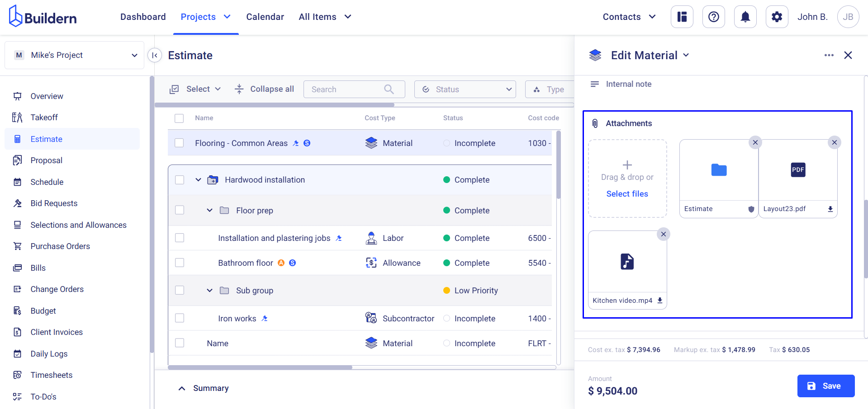This screenshot has height=409, width=868.
Task: Click the PDF thumbnail of Layout23.pdf
Action: 798,170
